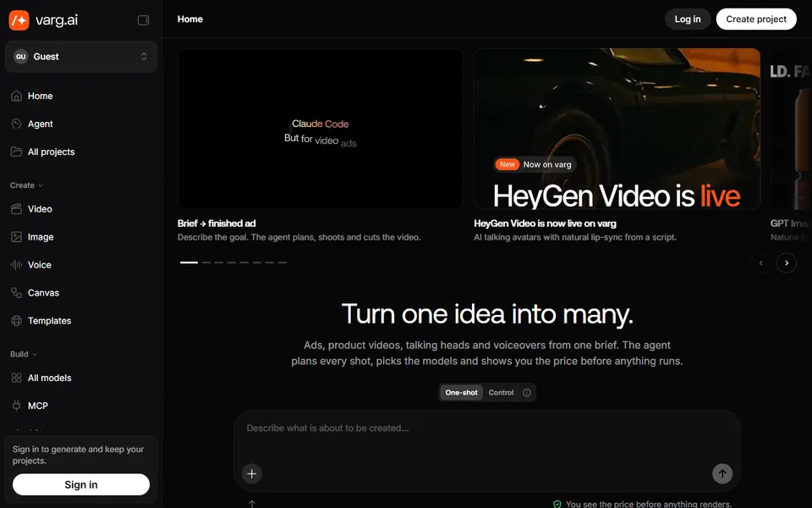Click 'AI talking avatars with natural lip-sync' caption
Screen dimensions: 812x508
point(575,237)
